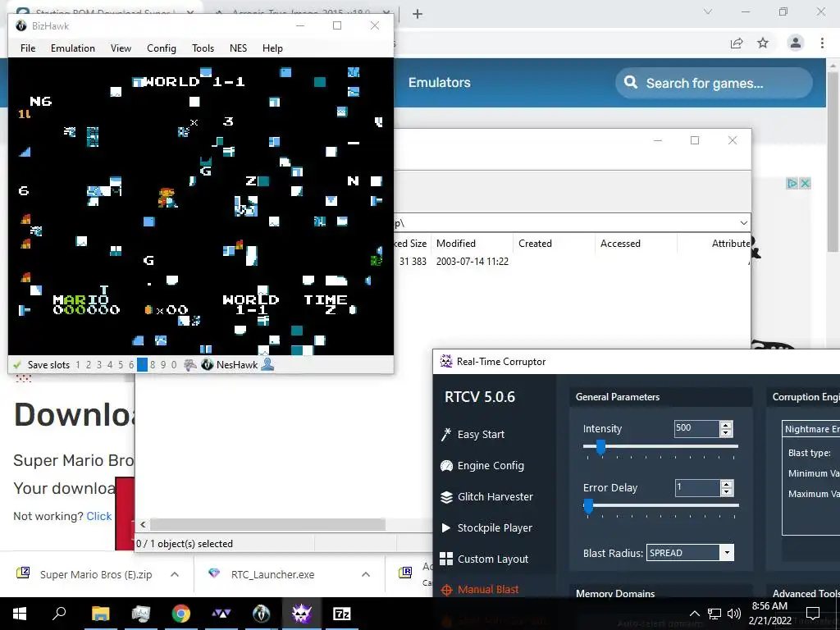840x630 pixels.
Task: Expand options for RTC_Launcher.exe download
Action: [366, 574]
